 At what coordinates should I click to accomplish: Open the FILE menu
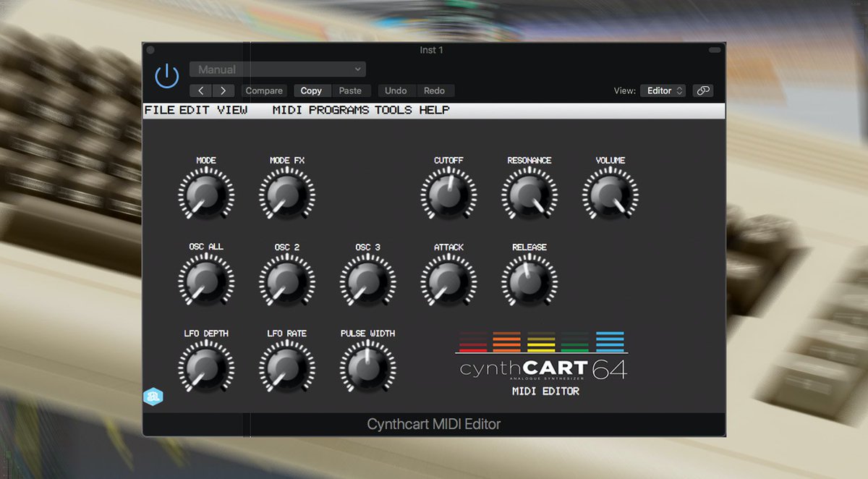(160, 110)
